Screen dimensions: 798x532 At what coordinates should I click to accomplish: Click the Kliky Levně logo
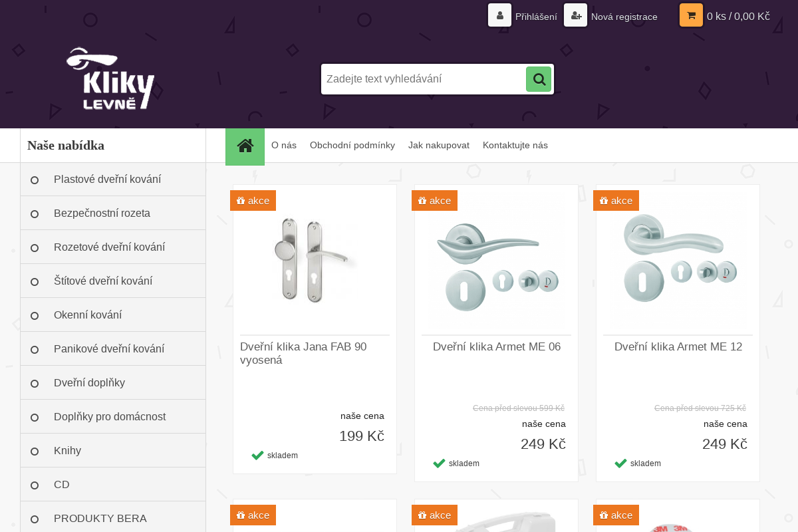[x=110, y=78]
